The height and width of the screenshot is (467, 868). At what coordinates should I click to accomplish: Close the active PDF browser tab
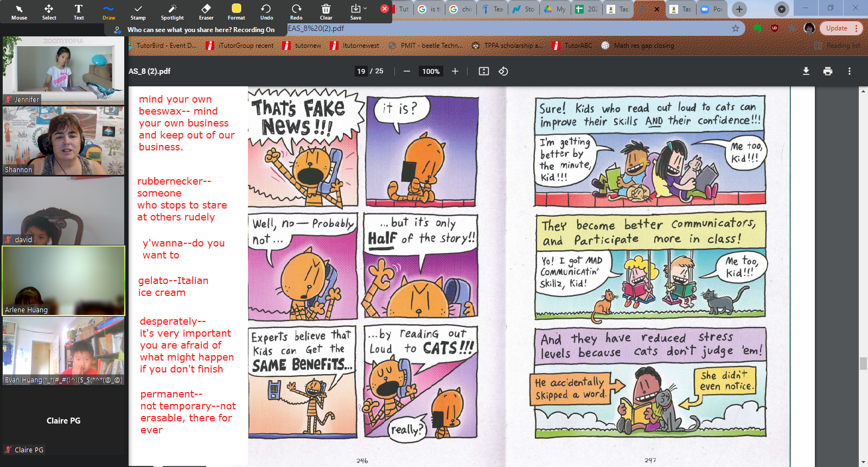click(656, 9)
